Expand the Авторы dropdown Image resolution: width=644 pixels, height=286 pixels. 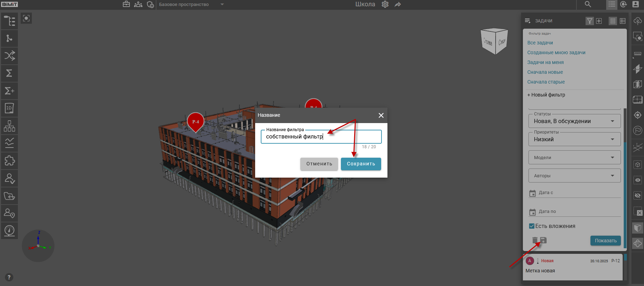[574, 176]
